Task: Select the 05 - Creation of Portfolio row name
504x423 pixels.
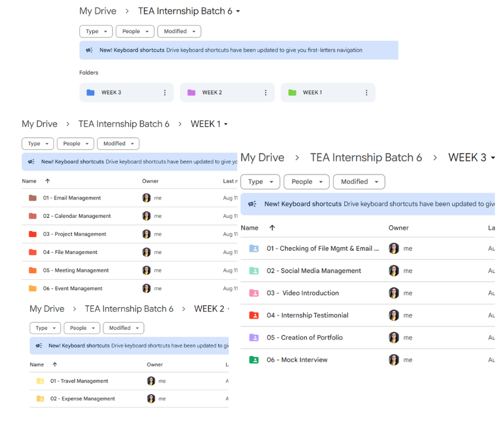Action: pyautogui.click(x=305, y=337)
